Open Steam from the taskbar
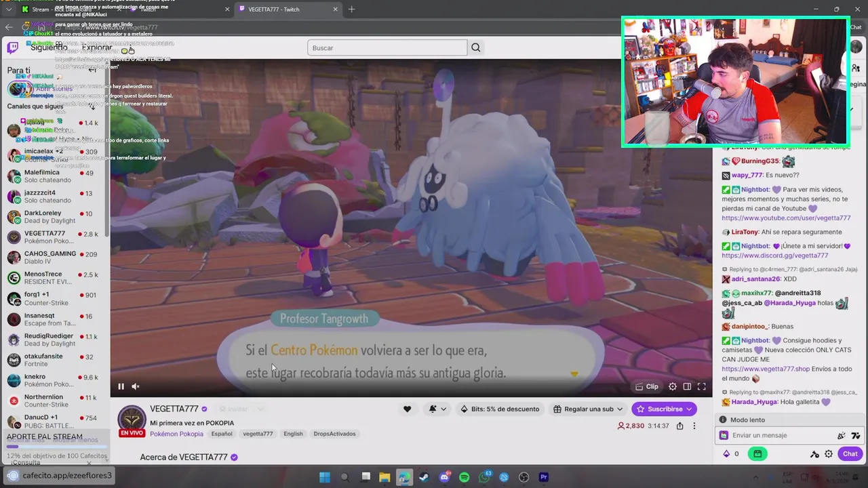Viewport: 868px width, 488px height. coord(425,477)
